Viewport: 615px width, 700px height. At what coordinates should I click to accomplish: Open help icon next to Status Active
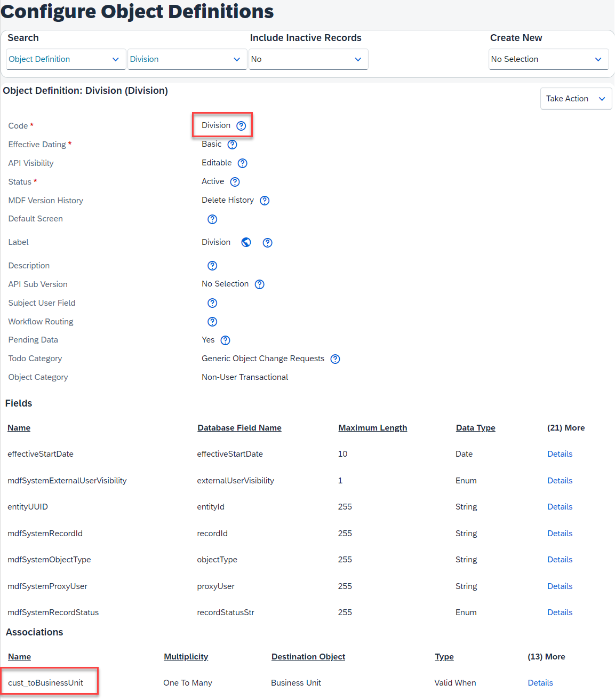pos(235,182)
